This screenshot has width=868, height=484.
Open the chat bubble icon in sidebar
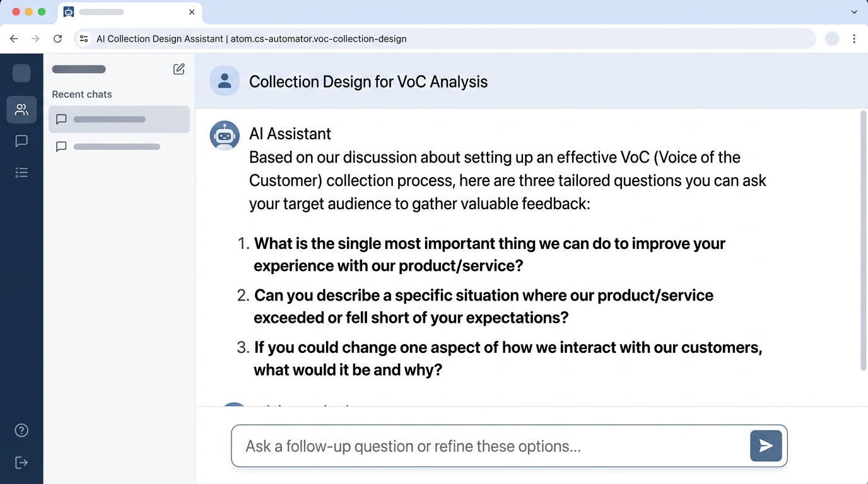tap(21, 141)
